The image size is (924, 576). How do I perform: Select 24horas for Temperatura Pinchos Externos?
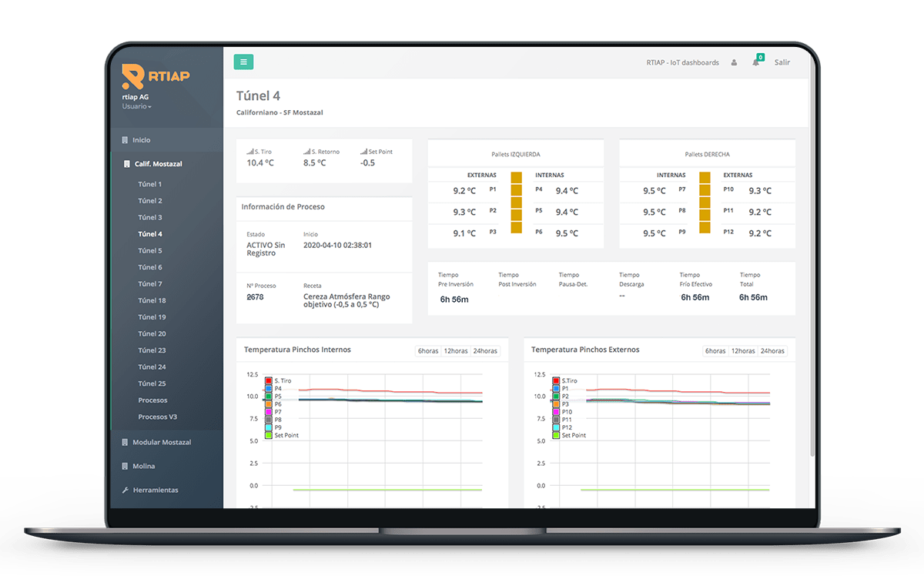772,351
